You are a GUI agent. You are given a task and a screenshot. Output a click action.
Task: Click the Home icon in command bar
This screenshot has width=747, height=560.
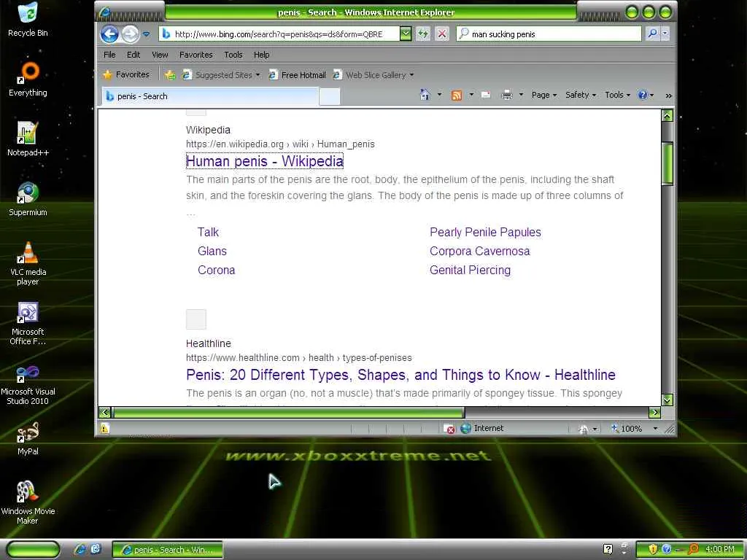click(x=425, y=95)
